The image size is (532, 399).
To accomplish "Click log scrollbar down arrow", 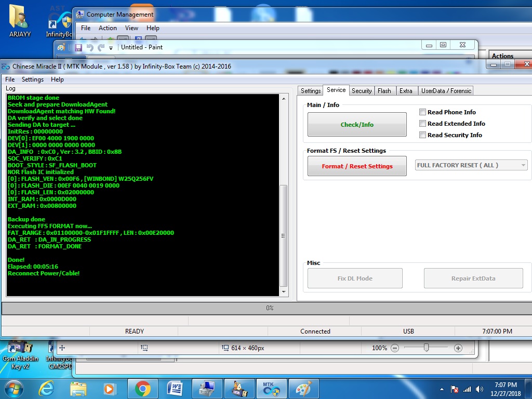I will 284,292.
